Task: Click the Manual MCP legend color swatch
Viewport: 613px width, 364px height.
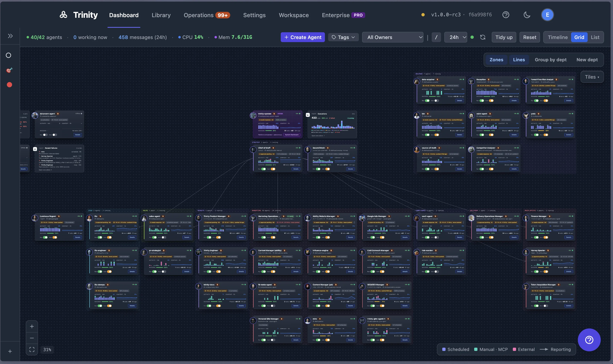Action: click(x=476, y=349)
